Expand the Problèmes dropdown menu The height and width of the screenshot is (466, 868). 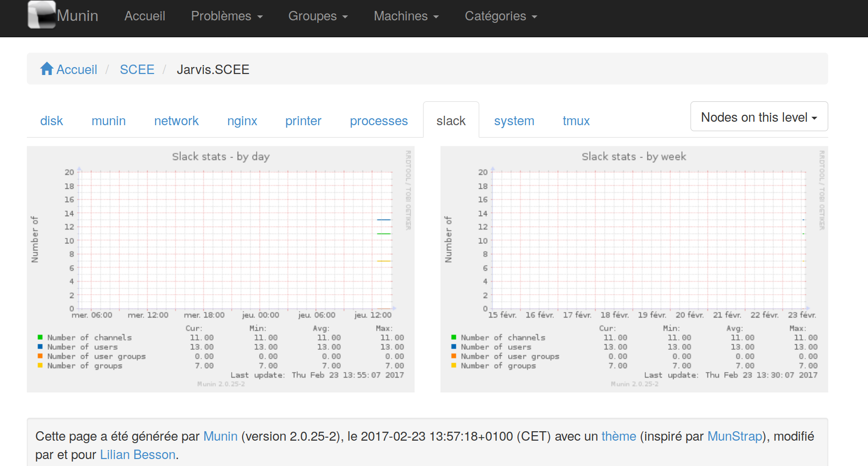(227, 16)
